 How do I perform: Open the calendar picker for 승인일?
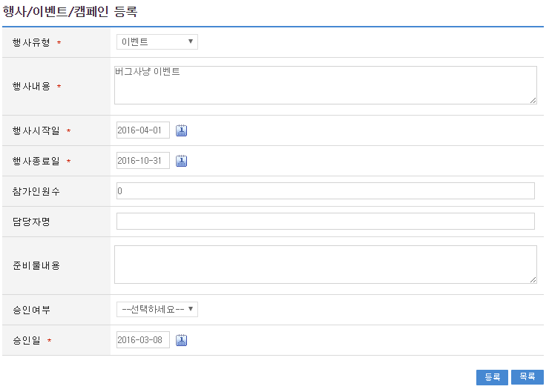click(182, 340)
